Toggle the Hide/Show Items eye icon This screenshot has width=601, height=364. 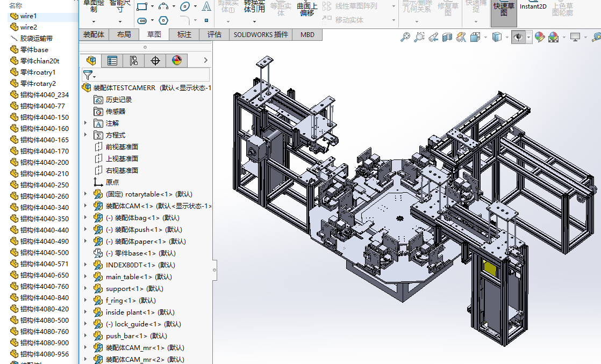[518, 37]
